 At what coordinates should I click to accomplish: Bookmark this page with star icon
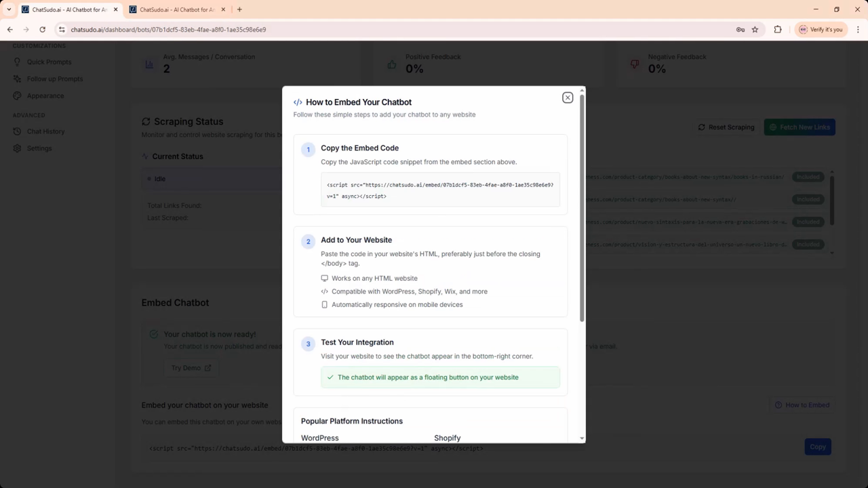[755, 30]
